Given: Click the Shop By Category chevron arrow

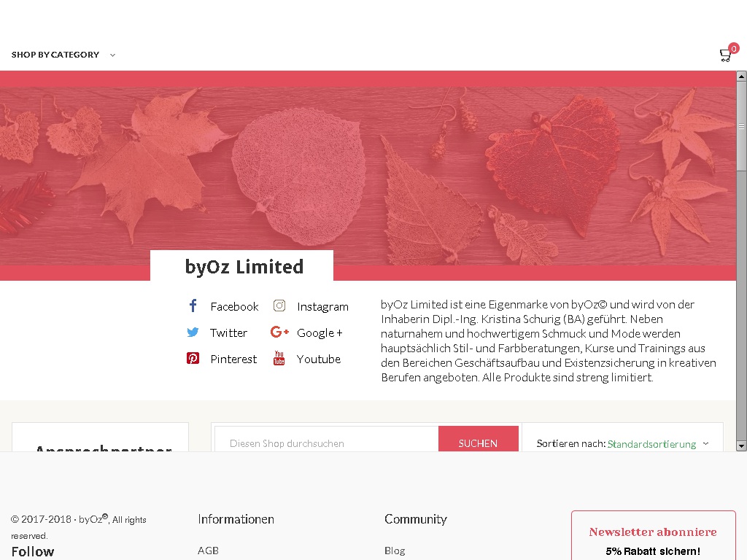Looking at the screenshot, I should point(112,55).
